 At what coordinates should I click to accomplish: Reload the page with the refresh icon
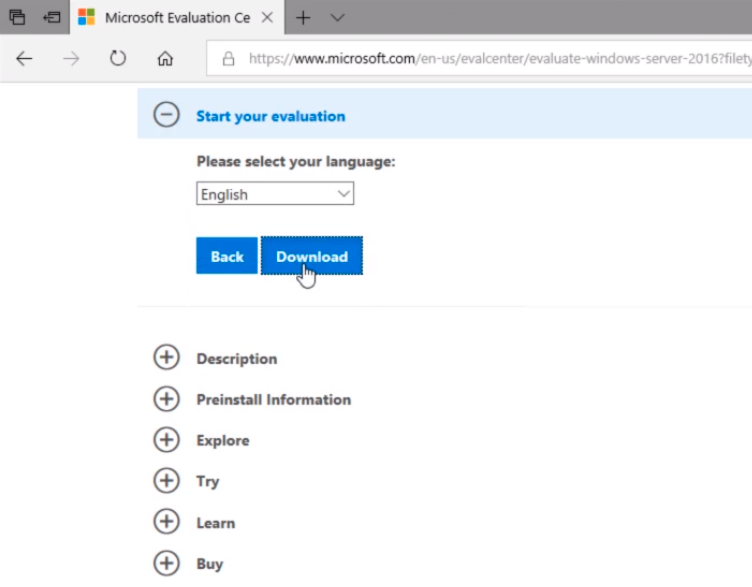pyautogui.click(x=118, y=59)
